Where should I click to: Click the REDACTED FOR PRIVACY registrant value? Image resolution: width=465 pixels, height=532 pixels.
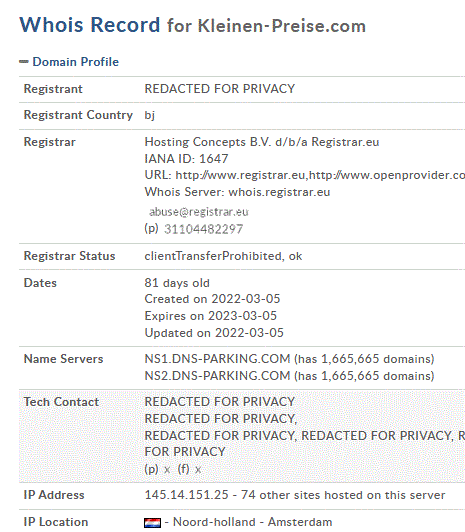pyautogui.click(x=220, y=89)
